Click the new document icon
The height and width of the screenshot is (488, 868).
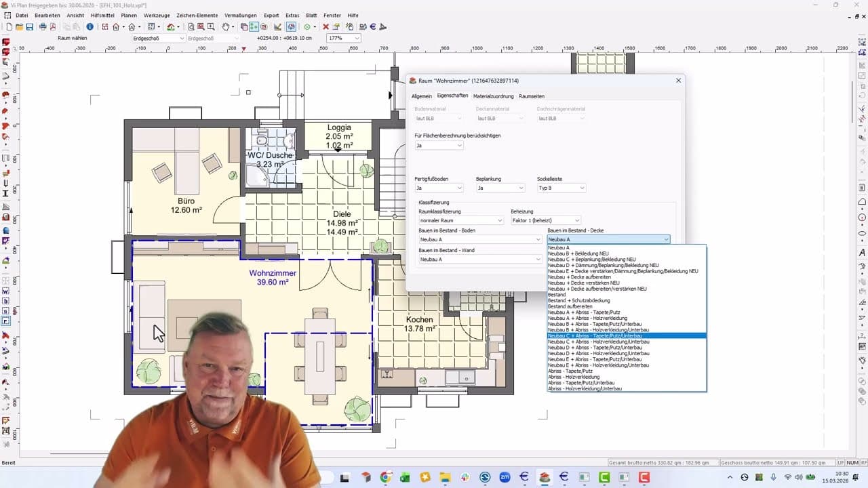pos(9,27)
